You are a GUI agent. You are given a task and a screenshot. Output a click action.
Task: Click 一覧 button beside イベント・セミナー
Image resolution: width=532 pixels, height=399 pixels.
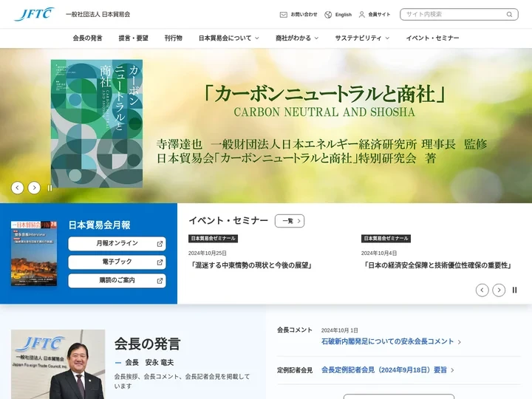[x=290, y=221]
